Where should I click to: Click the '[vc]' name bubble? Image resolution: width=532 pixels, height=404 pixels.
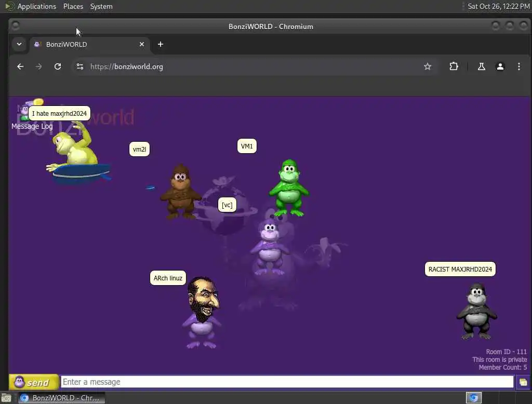[x=227, y=205]
